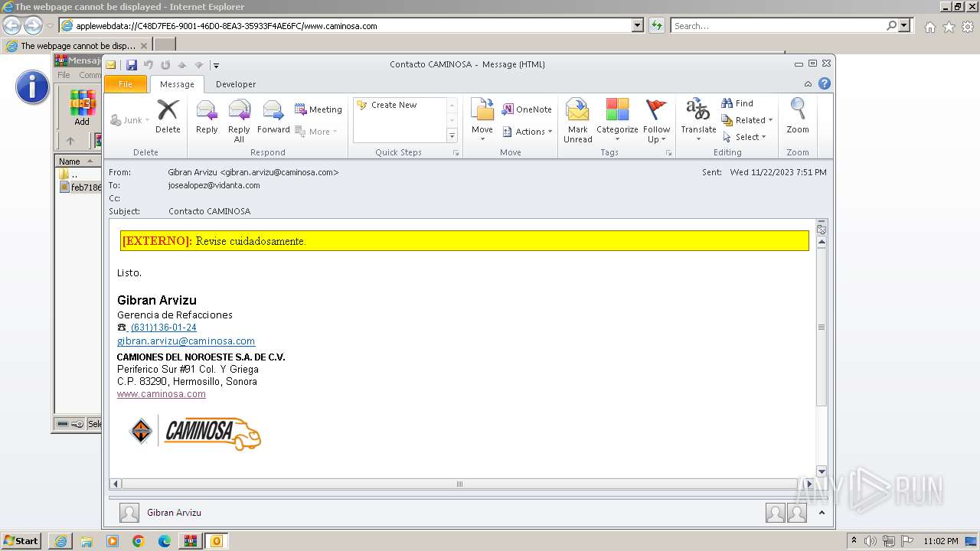Image resolution: width=980 pixels, height=551 pixels.
Task: Click recipient josealopez@vidanta.com
Action: pyautogui.click(x=214, y=185)
